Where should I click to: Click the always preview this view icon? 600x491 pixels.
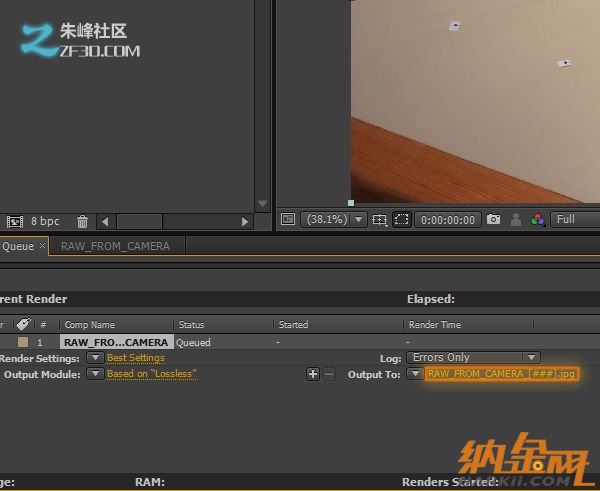tap(288, 219)
